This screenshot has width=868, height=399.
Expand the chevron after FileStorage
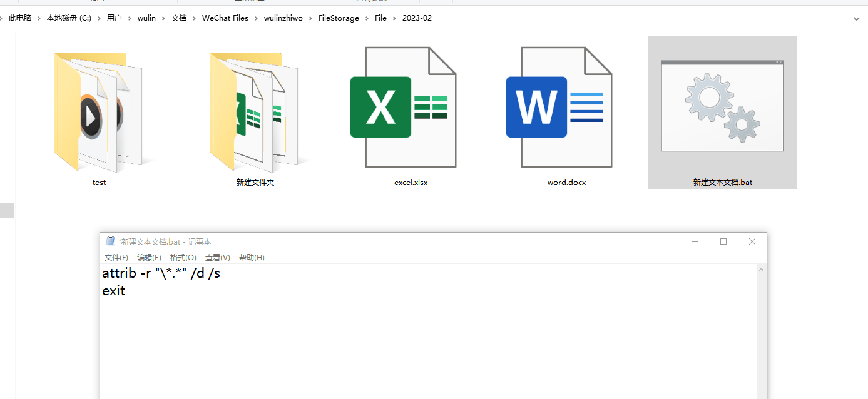pyautogui.click(x=367, y=18)
